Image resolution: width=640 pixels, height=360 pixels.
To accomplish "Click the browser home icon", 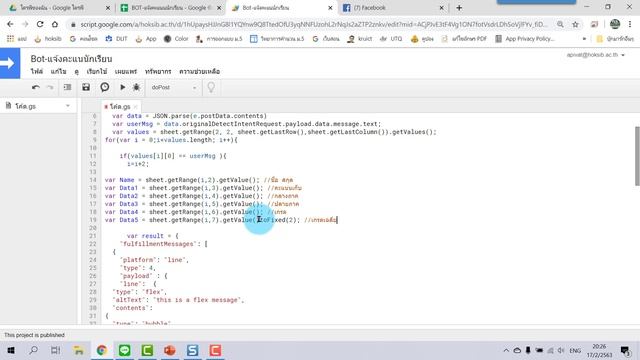I will 55,24.
